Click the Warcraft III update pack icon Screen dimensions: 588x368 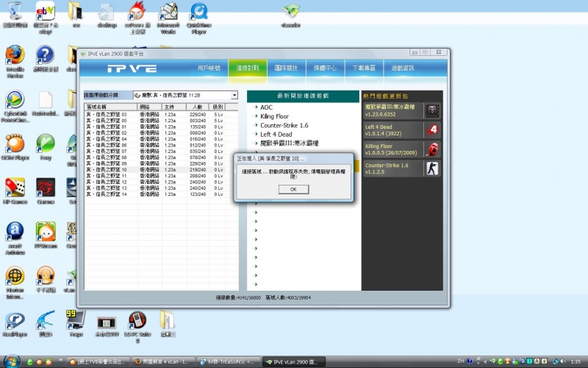click(x=433, y=110)
